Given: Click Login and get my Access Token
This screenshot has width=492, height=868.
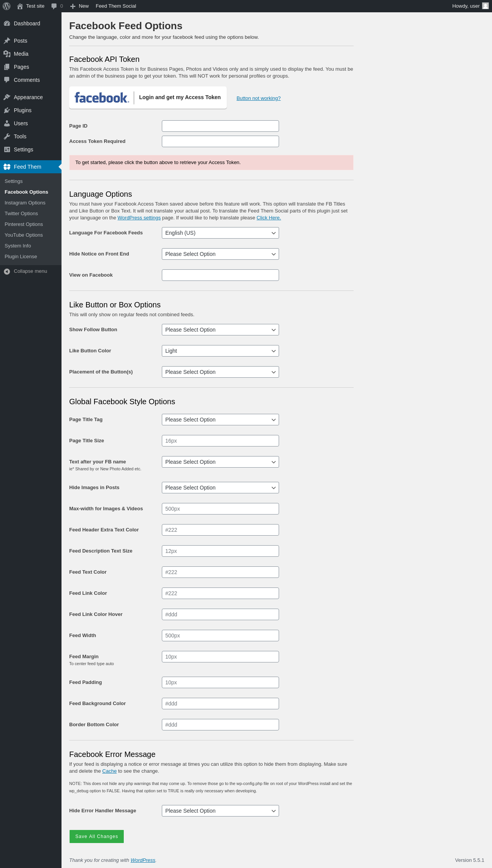Looking at the screenshot, I should 148,98.
